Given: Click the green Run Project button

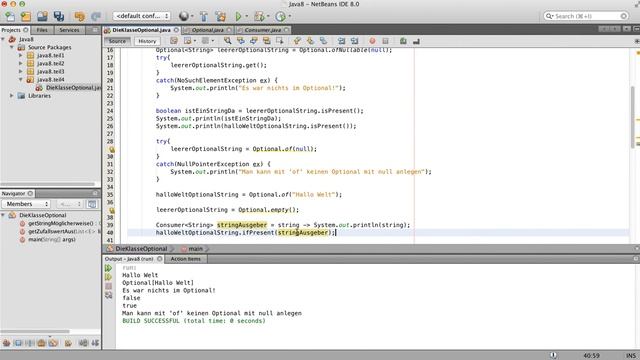Looking at the screenshot, I should pos(238,16).
